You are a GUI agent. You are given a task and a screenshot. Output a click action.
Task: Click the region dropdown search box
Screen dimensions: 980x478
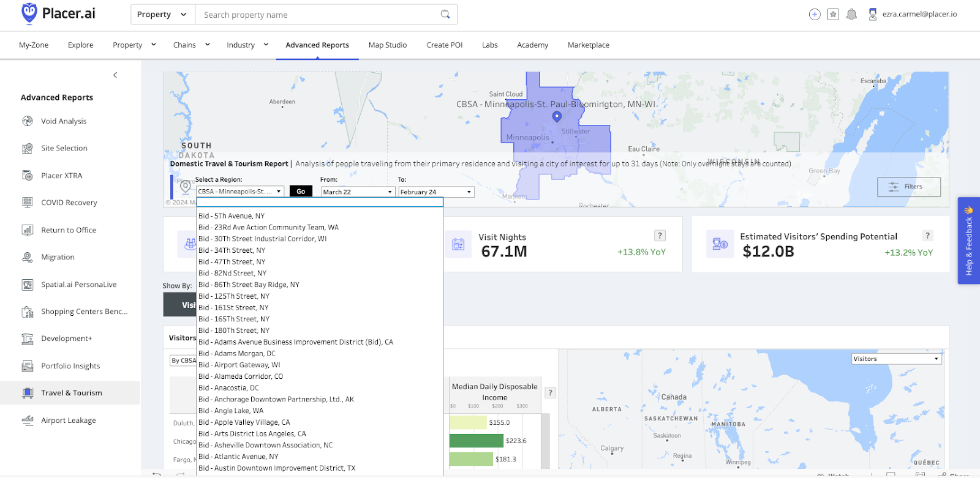pos(320,202)
